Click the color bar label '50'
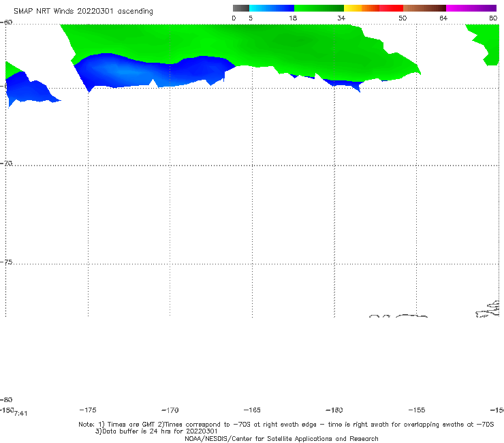504x443 pixels. (x=403, y=18)
